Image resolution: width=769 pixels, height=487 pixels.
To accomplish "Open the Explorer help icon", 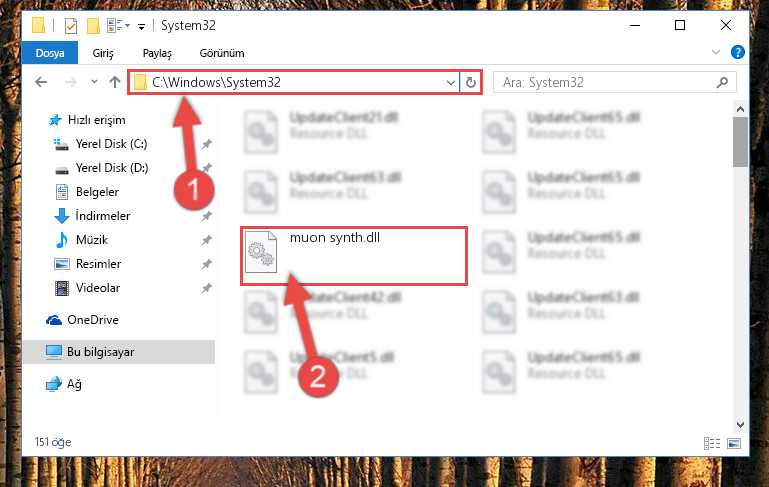I will pyautogui.click(x=737, y=52).
